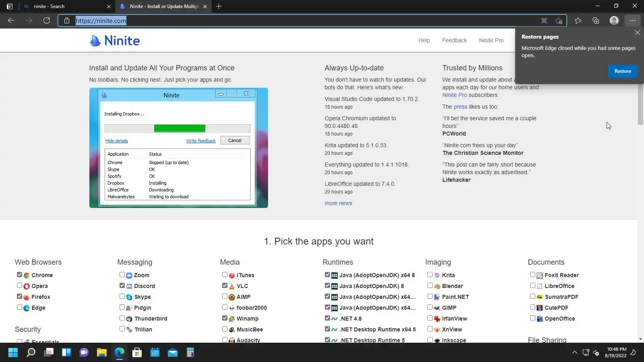644x362 pixels.
Task: Open the clock and date in tray
Action: point(616,352)
